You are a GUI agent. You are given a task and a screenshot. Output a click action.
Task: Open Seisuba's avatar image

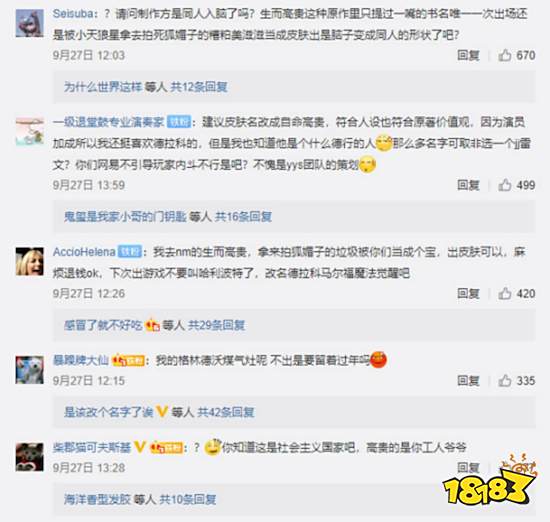[x=30, y=23]
